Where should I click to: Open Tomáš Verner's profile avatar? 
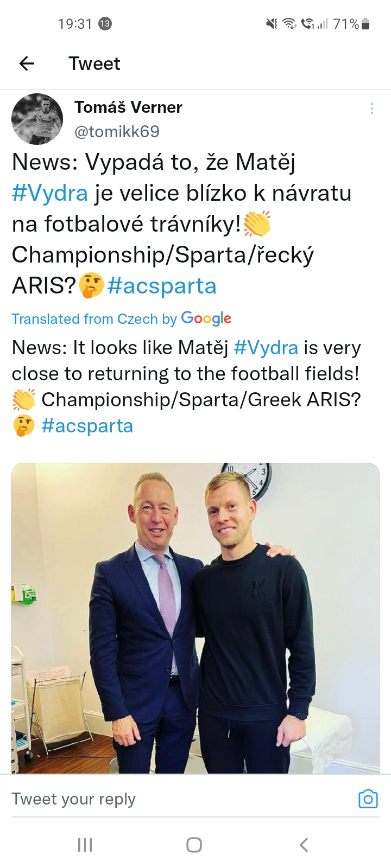(x=37, y=119)
